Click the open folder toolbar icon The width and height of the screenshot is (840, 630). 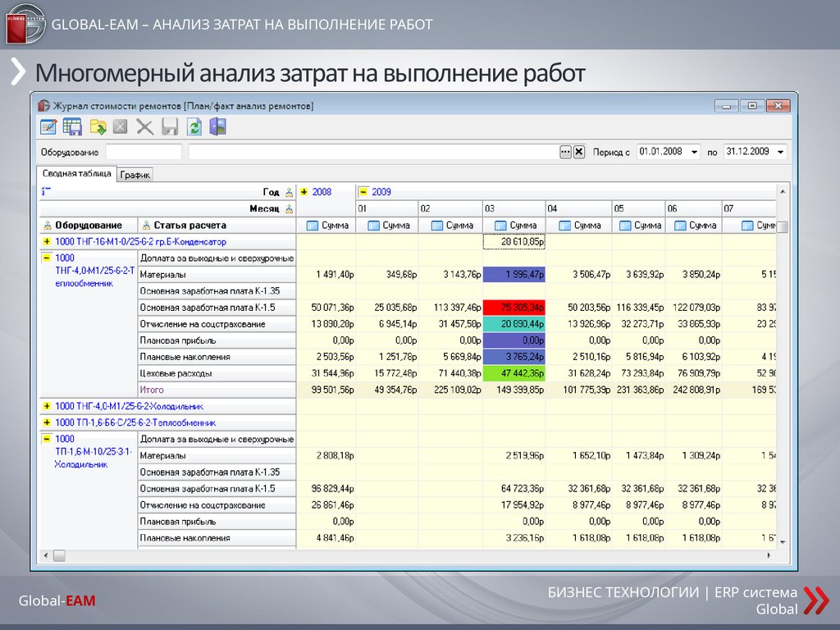pyautogui.click(x=98, y=126)
